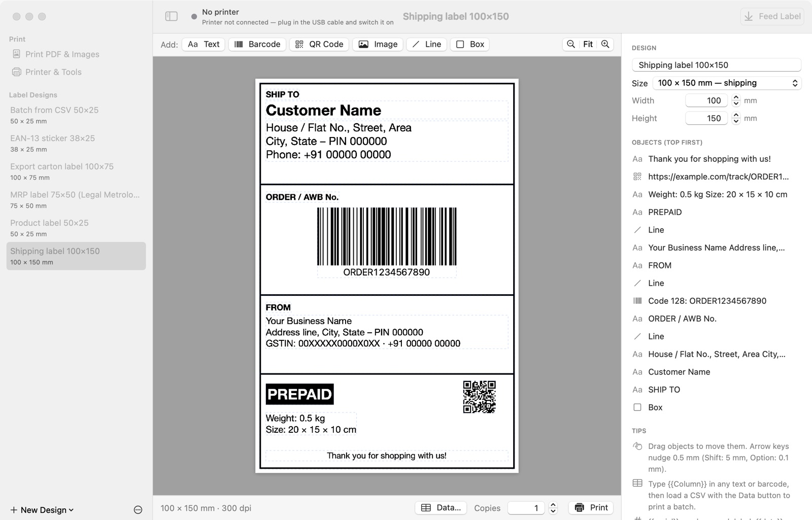
Task: Click the '100 × 150 mm · 300 dpi' status text
Action: (x=206, y=508)
